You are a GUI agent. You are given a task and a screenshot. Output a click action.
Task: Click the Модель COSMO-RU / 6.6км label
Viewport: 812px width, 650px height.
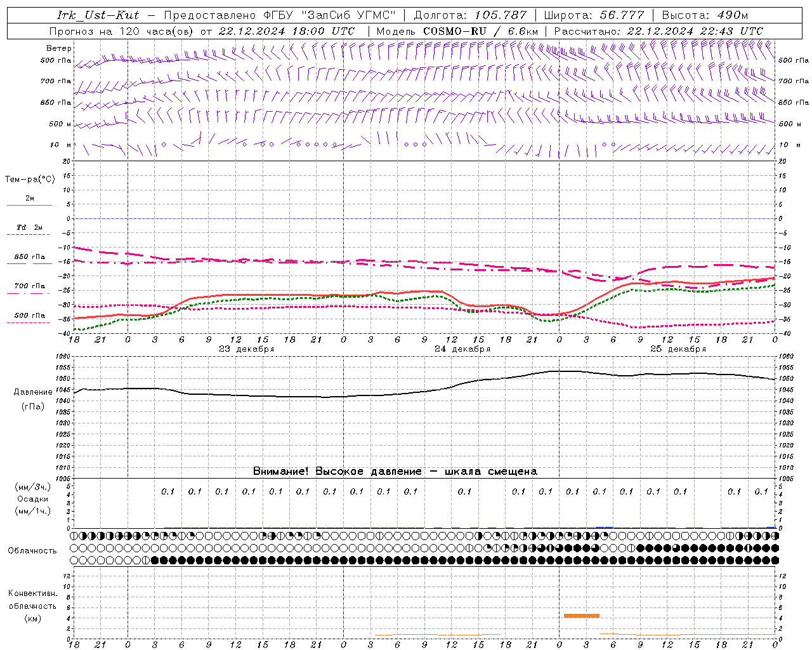[457, 31]
